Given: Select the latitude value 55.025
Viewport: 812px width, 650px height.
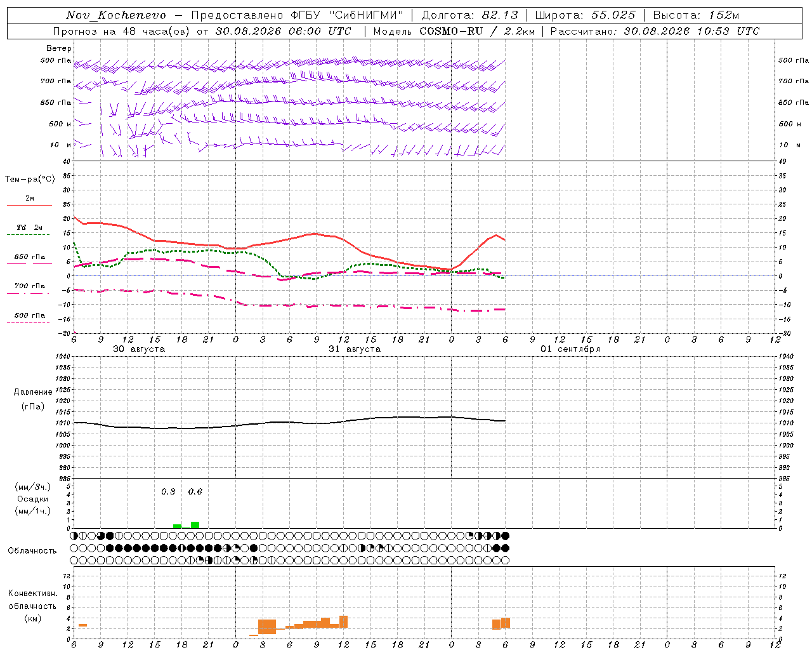Looking at the screenshot, I should [x=612, y=15].
